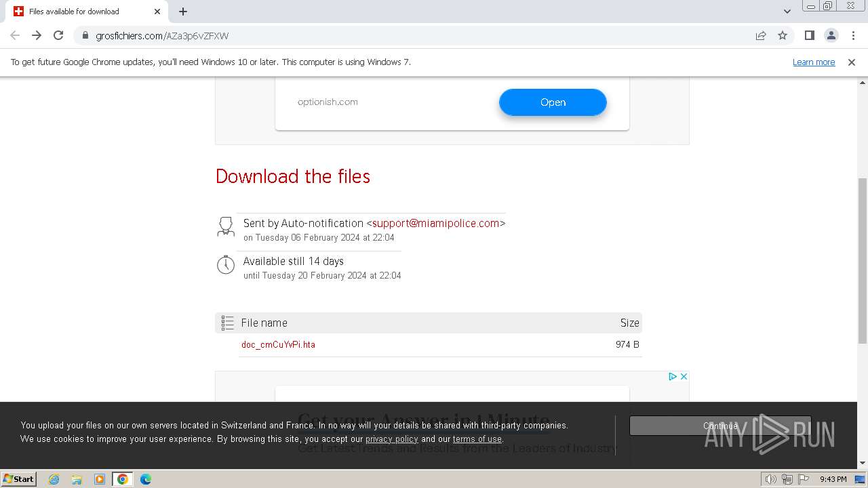Open Windows Explorer from taskbar

tap(77, 479)
